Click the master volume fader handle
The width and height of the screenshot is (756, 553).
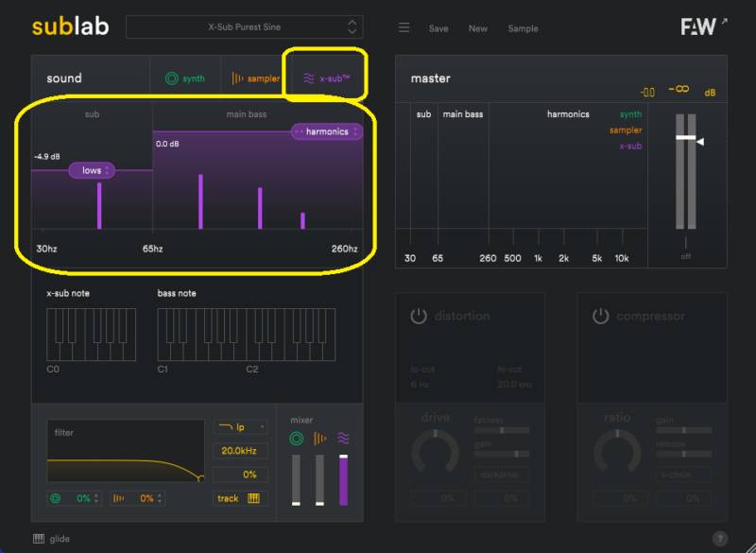pyautogui.click(x=686, y=138)
